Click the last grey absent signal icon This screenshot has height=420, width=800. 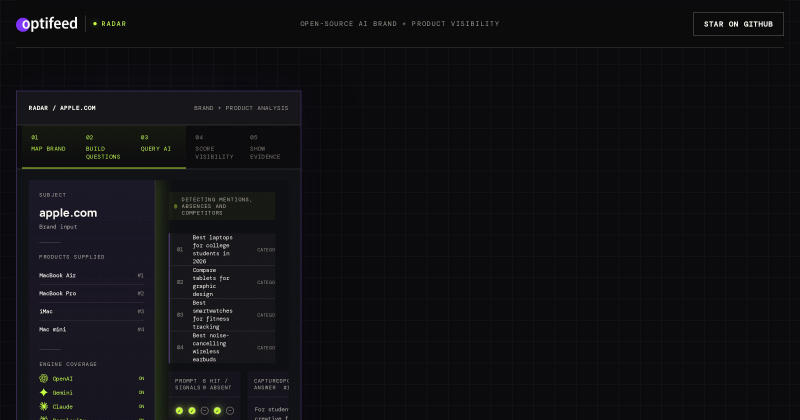click(x=230, y=410)
